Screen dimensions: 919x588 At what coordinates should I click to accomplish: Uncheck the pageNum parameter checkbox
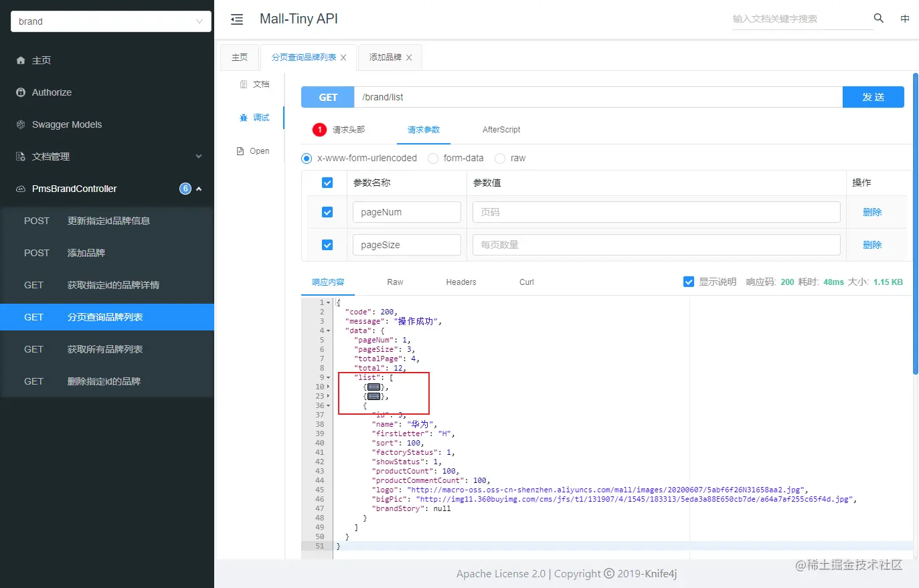point(327,212)
